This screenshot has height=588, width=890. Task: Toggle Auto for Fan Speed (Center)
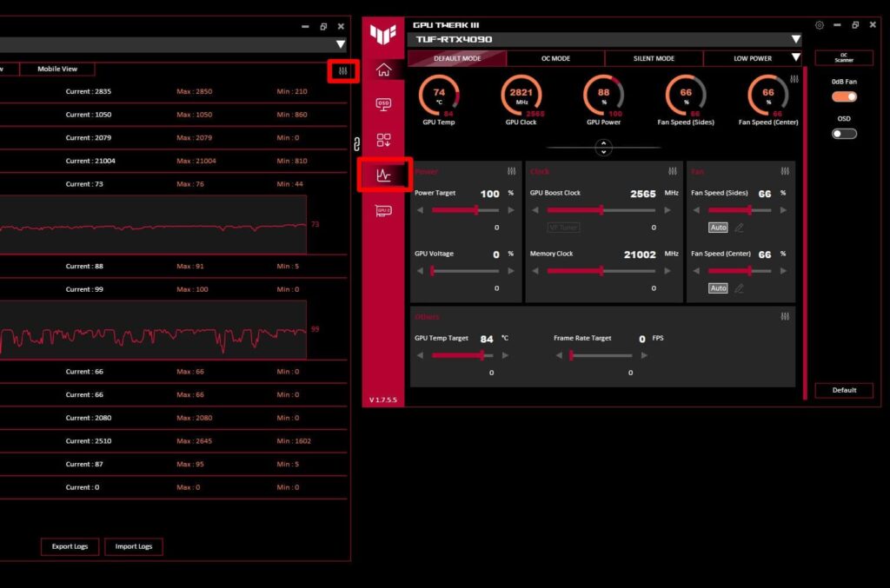coord(718,288)
